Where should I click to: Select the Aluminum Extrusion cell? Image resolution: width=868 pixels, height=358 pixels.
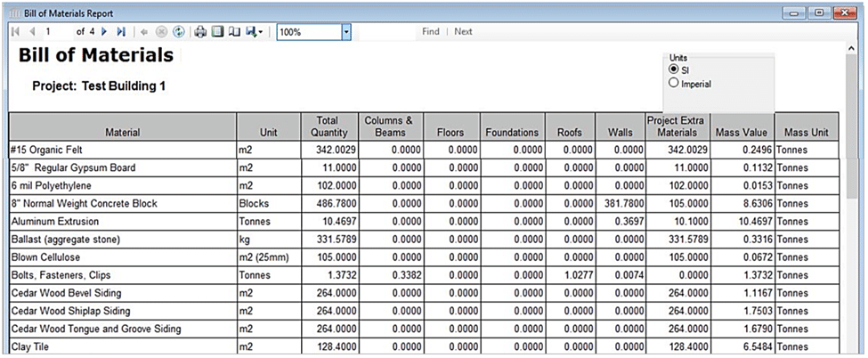[123, 221]
